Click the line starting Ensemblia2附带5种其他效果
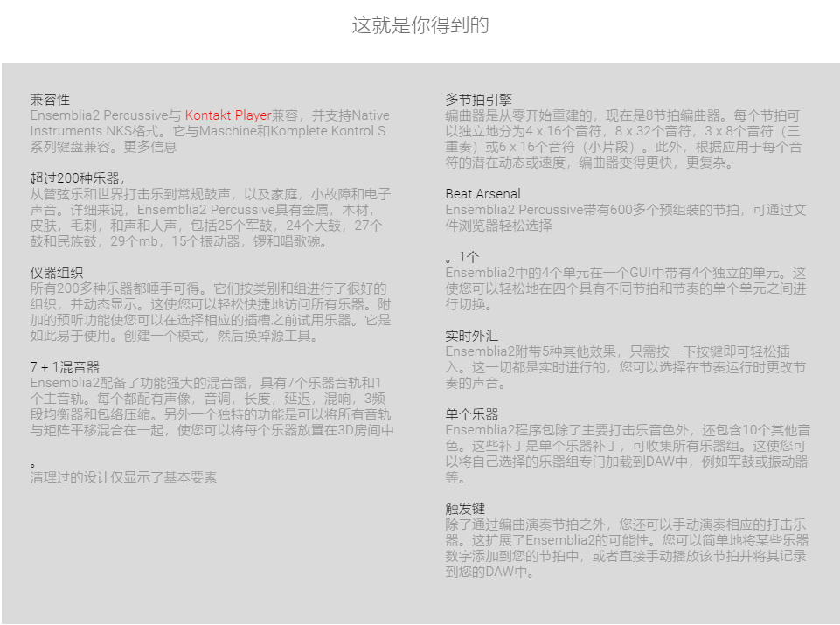The width and height of the screenshot is (840, 625). [618, 351]
